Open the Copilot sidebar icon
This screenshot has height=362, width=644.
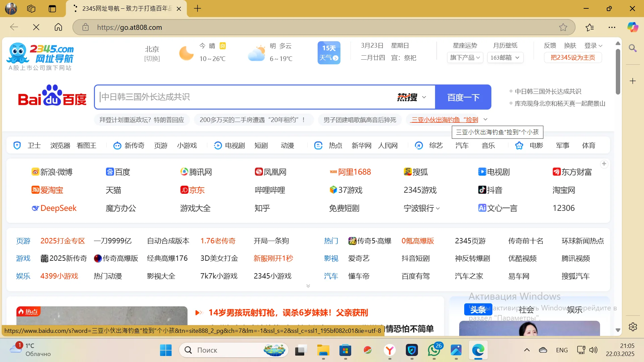pyautogui.click(x=633, y=27)
